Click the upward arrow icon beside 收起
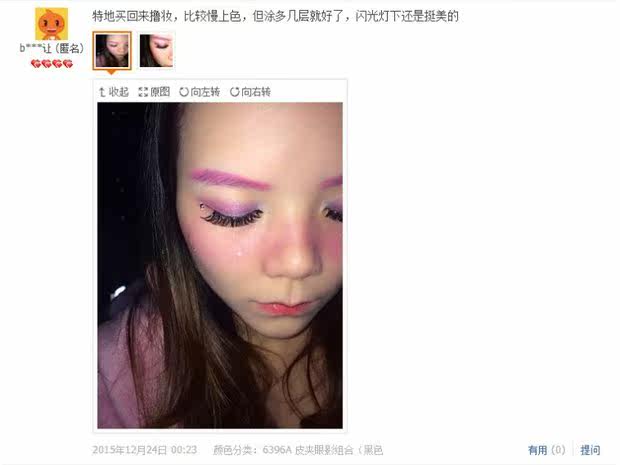The height and width of the screenshot is (465, 620). 102,92
